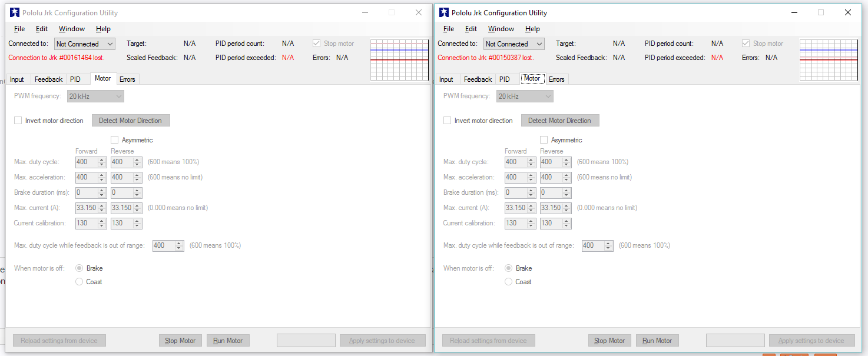
Task: Click the Pololu app icon in the #00161464 window
Action: (15, 12)
